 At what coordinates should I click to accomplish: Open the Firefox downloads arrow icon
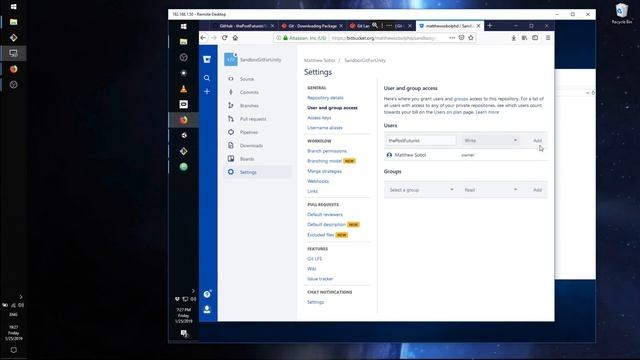click(513, 38)
